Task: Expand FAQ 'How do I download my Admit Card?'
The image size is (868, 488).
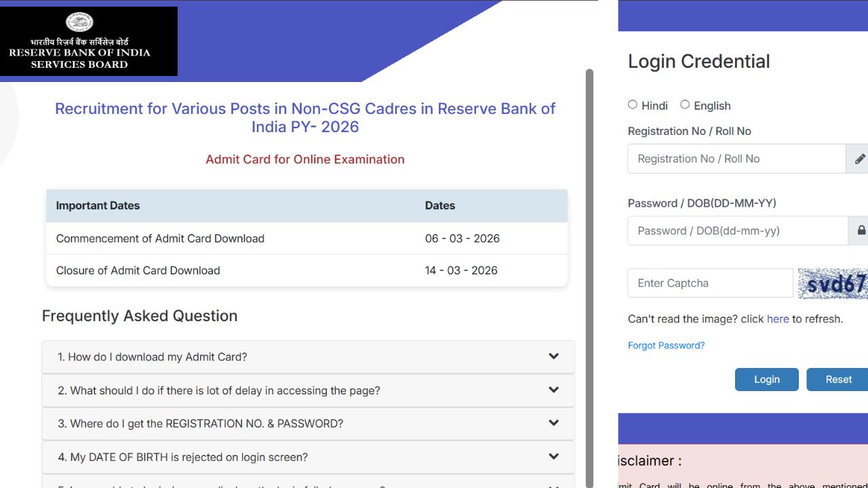Action: [x=308, y=357]
